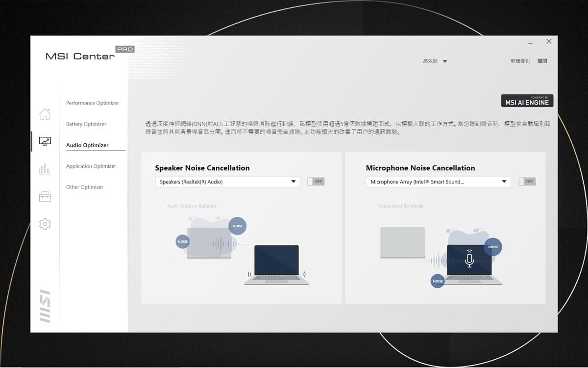
Task: Open the Battery Optimizer tab
Action: tap(86, 124)
